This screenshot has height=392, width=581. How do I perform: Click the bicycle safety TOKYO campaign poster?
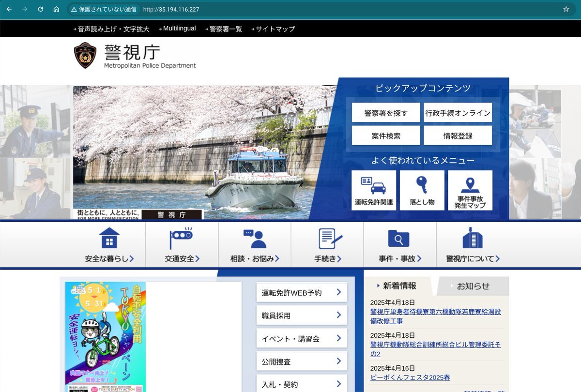[106, 337]
